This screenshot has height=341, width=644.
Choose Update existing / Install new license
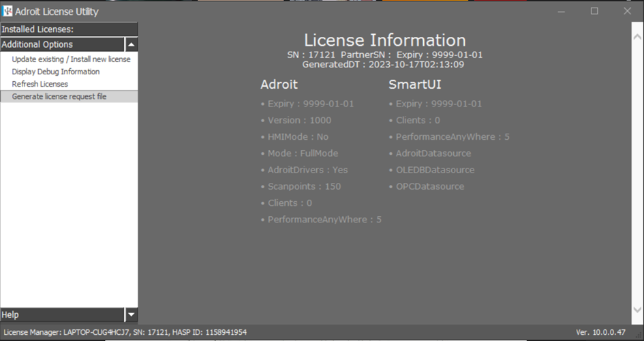[71, 59]
